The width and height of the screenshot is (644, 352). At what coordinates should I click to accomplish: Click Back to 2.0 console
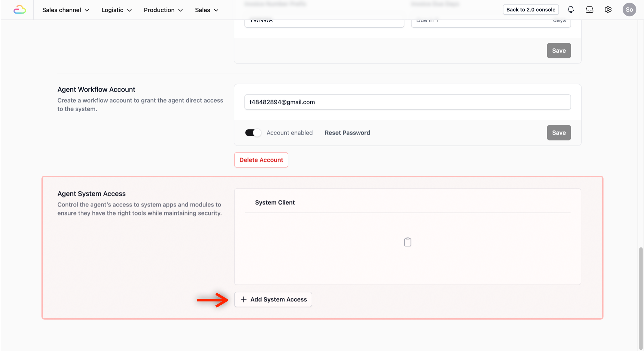click(x=531, y=10)
